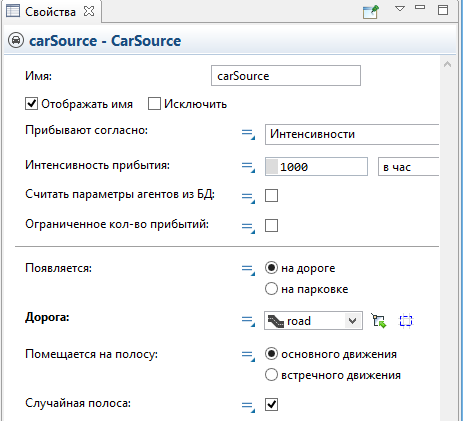Click the blue dashed rectangle icon beside road
The width and height of the screenshot is (463, 421).
(406, 321)
